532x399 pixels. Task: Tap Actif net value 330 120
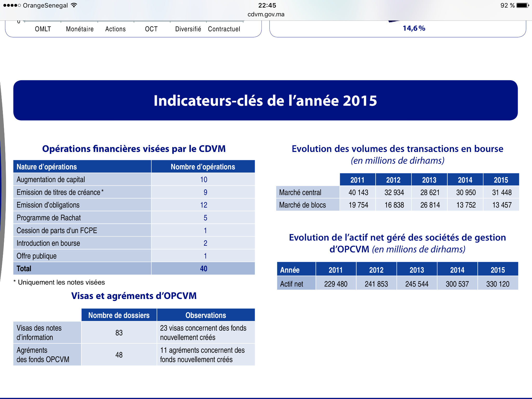(x=498, y=284)
